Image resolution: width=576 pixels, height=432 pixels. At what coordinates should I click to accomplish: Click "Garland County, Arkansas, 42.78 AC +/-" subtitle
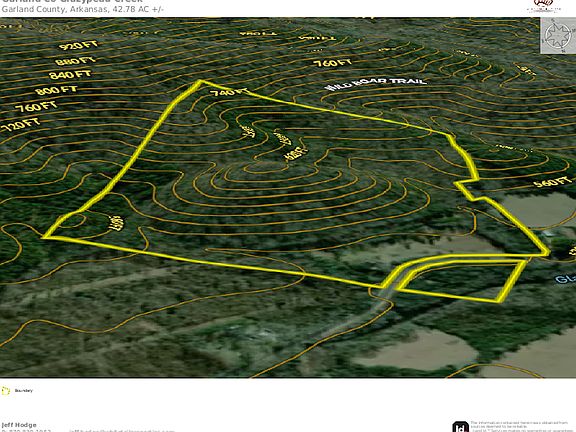(x=83, y=9)
